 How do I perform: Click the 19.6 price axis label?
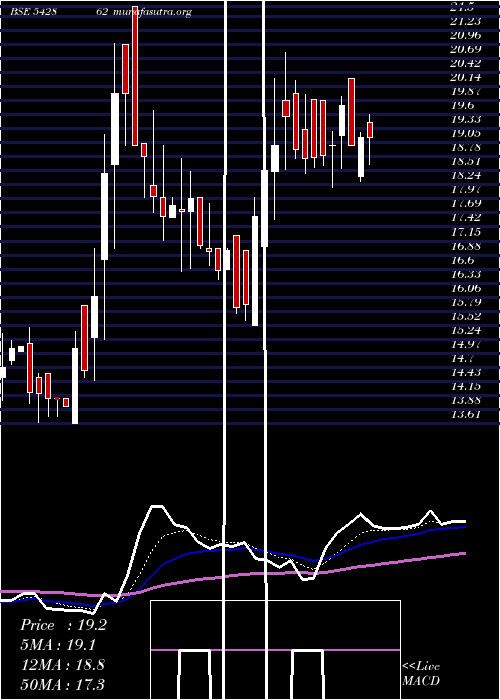462,105
